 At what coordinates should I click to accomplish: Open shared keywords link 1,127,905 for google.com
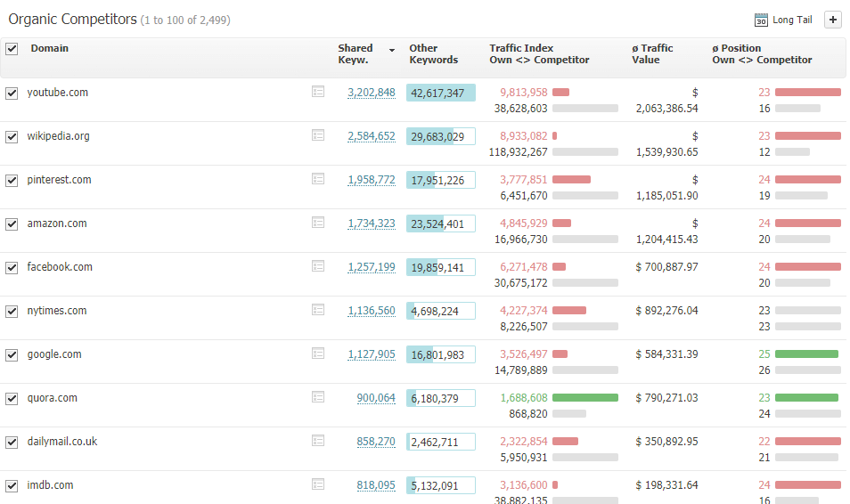372,354
